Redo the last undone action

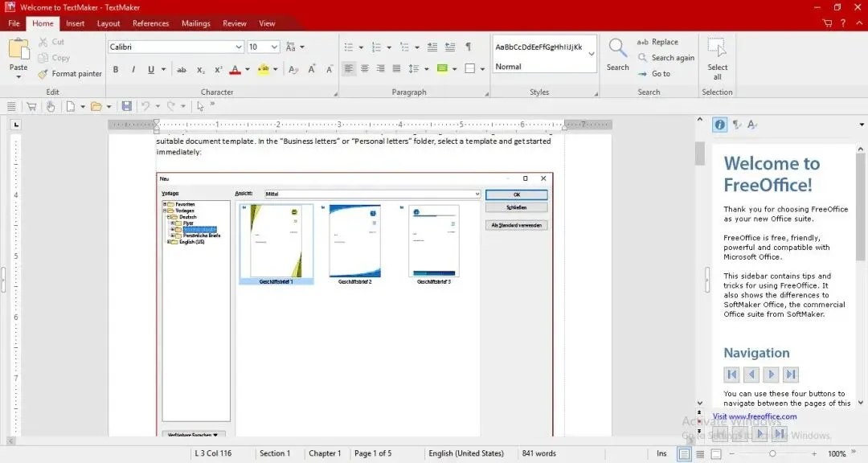pyautogui.click(x=171, y=106)
